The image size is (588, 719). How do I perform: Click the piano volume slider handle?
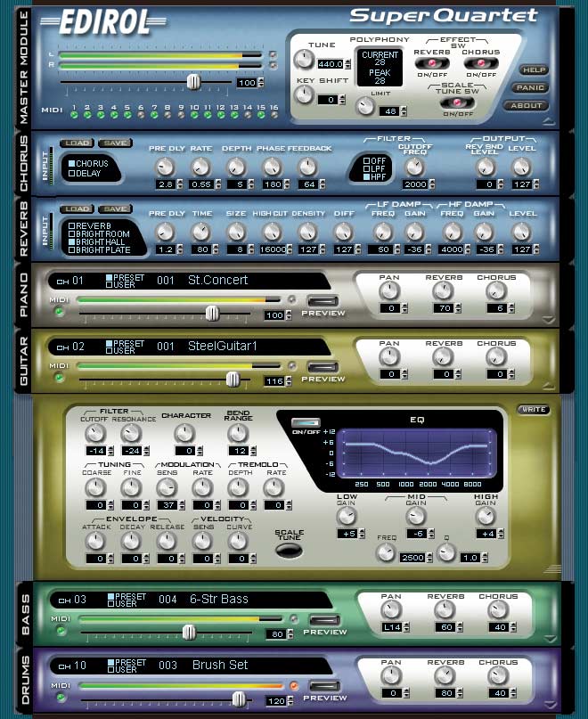tap(212, 314)
